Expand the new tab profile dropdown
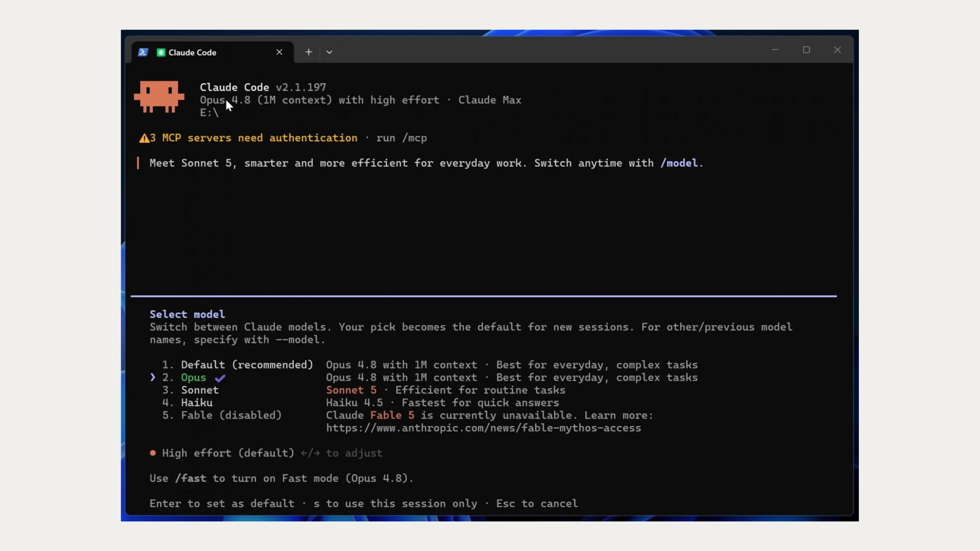 tap(329, 52)
